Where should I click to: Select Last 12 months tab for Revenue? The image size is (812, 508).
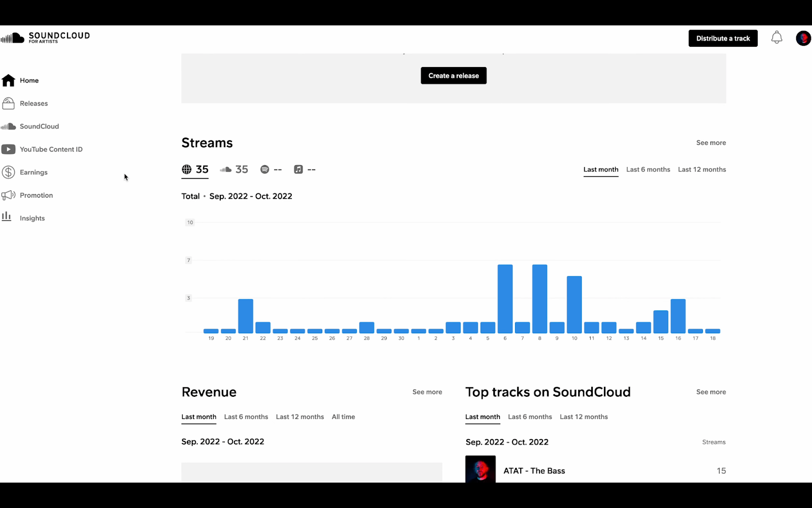click(300, 417)
